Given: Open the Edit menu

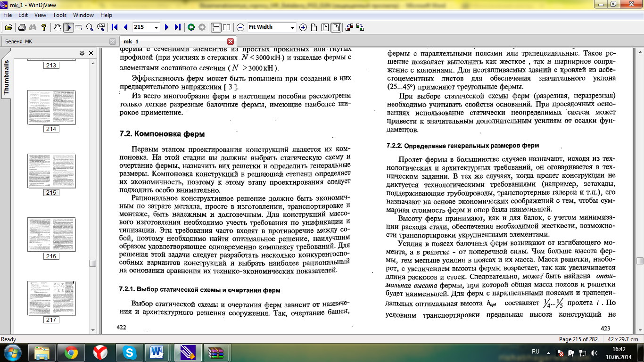Looking at the screenshot, I should (23, 15).
